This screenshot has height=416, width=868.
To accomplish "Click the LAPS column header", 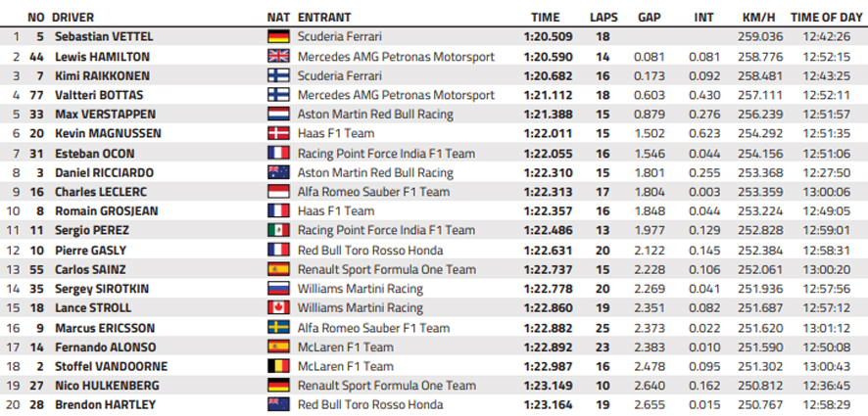I will (603, 18).
